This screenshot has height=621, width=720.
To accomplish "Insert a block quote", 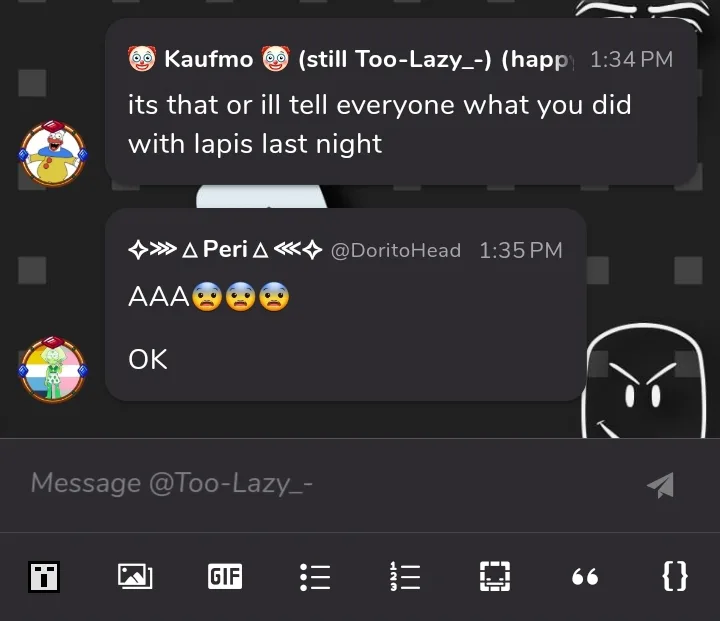I will pos(585,577).
